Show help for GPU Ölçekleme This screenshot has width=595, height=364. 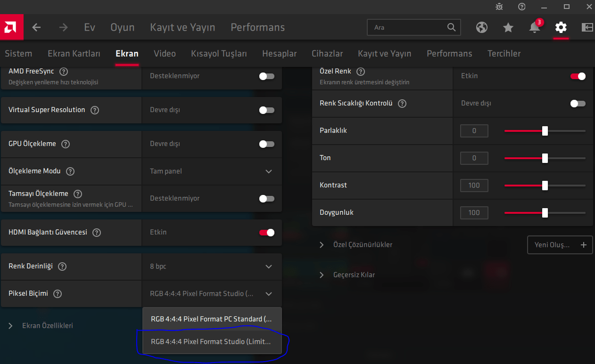66,144
